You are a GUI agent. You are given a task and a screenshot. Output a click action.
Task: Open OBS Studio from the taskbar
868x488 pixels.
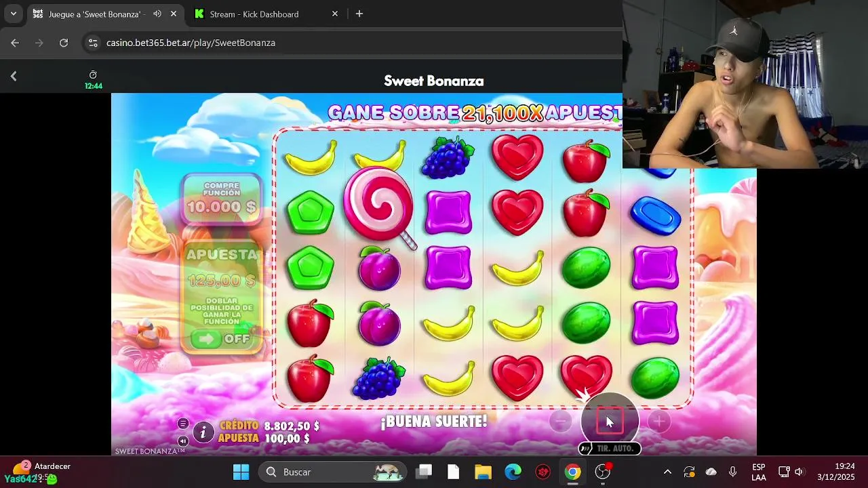point(603,472)
